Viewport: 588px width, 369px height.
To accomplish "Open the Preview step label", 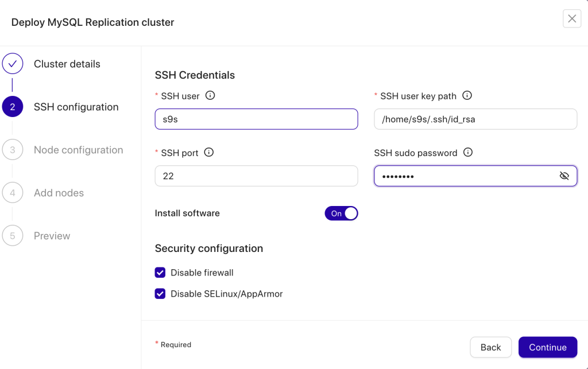I will click(x=52, y=235).
